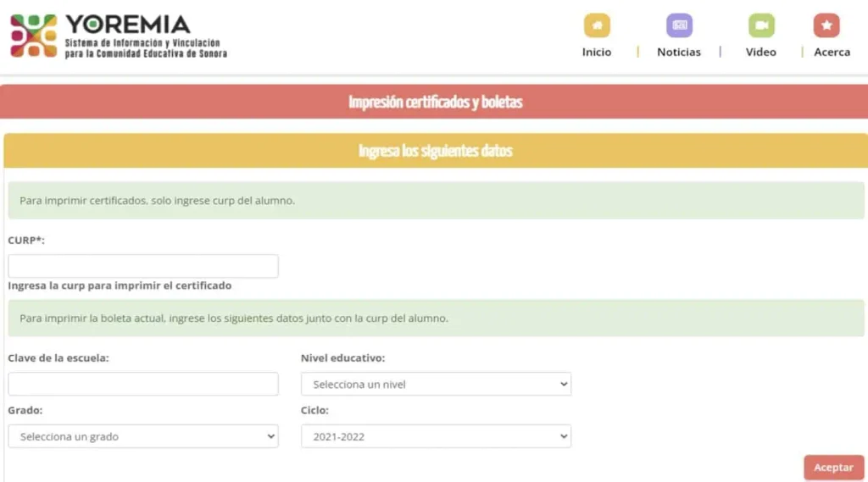Click the 'Grado:' label
This screenshot has height=482, width=868.
pos(25,410)
